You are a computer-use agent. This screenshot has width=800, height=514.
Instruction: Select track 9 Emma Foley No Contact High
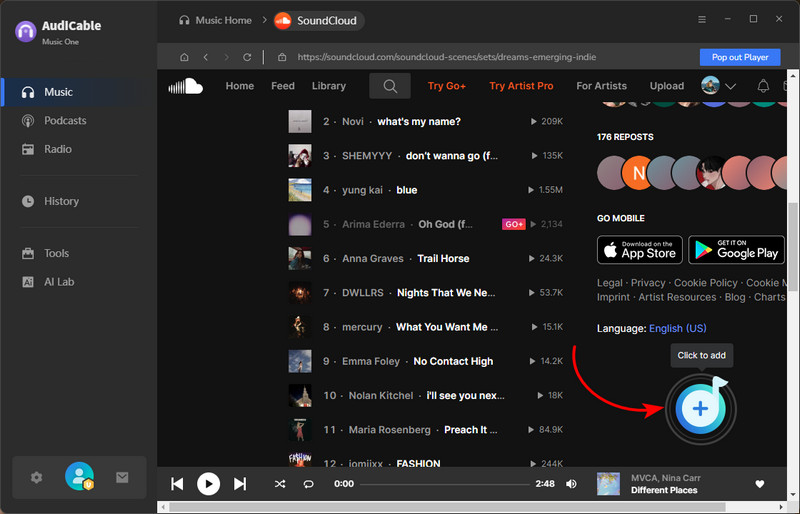click(x=426, y=361)
